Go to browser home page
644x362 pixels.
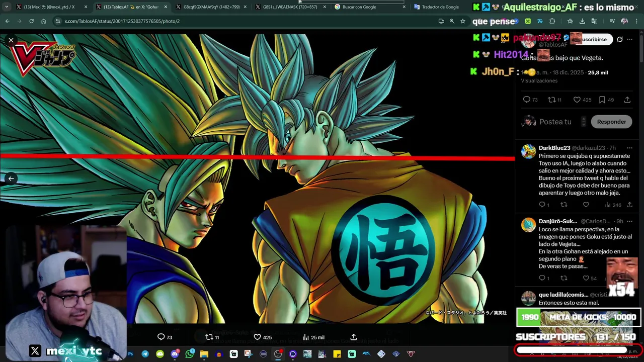[43, 21]
